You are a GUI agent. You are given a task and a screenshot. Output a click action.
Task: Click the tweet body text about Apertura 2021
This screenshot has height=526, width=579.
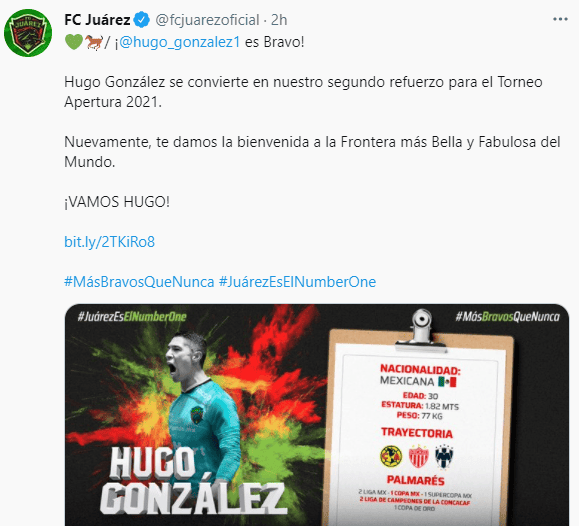point(303,92)
